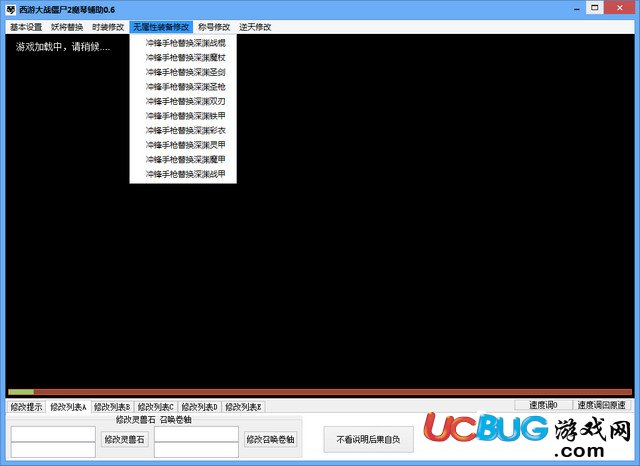Maximize the window
Image resolution: width=640 pixels, height=466 pixels.
coord(595,8)
